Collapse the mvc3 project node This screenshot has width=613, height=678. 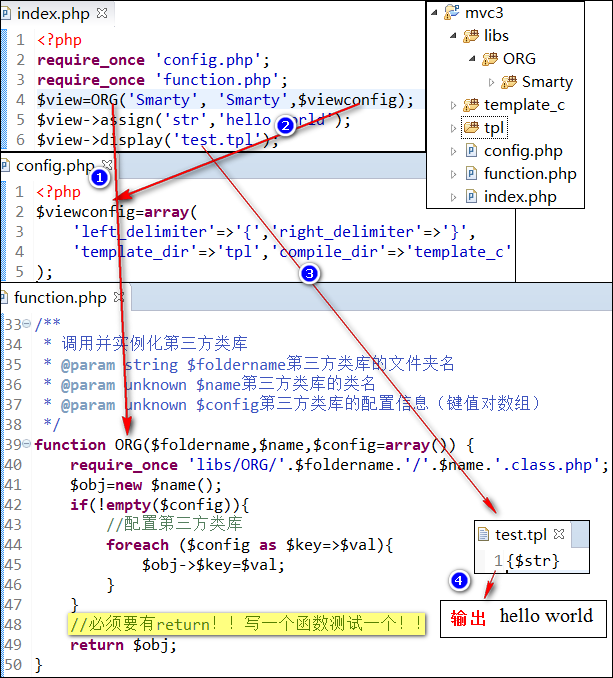pyautogui.click(x=434, y=13)
